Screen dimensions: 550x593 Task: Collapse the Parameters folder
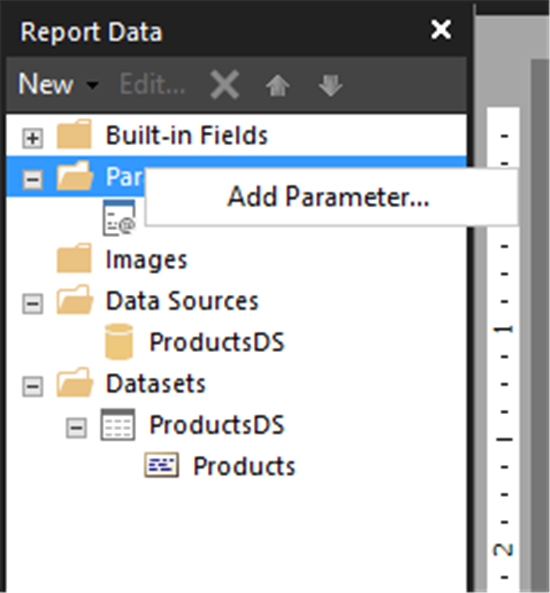33,179
